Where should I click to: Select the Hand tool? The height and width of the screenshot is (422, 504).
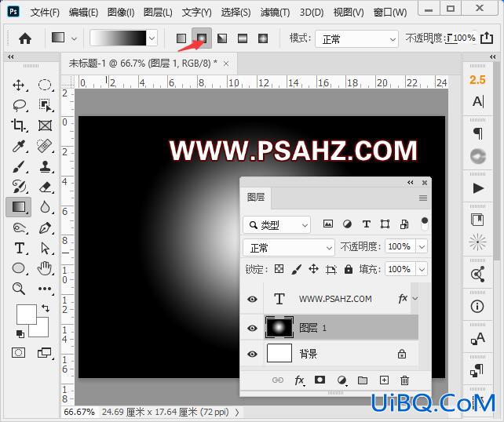click(45, 267)
